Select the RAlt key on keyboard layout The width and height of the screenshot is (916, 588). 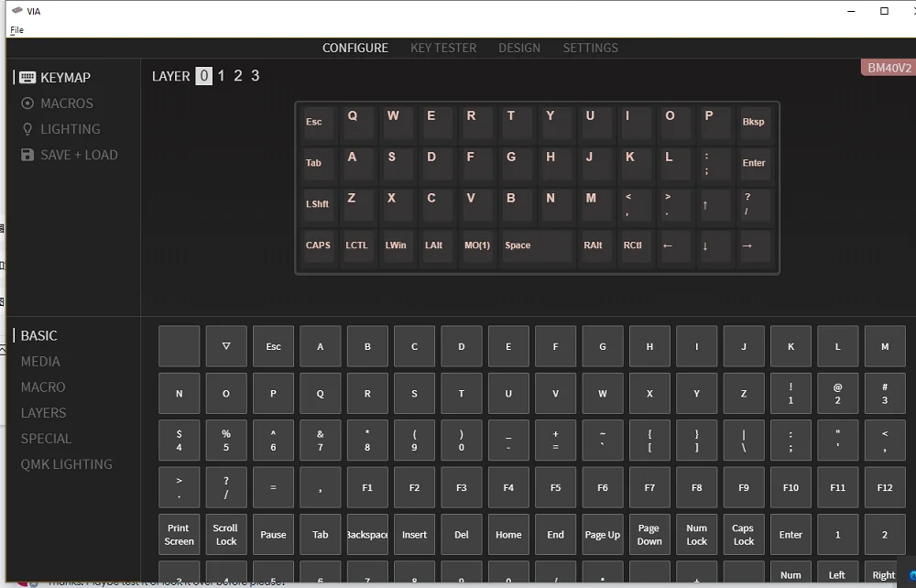594,245
